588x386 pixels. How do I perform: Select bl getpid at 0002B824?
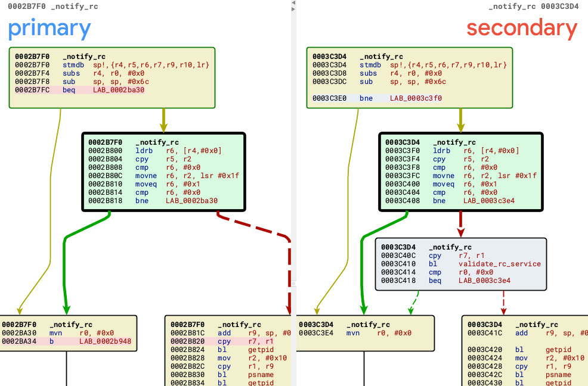click(222, 350)
